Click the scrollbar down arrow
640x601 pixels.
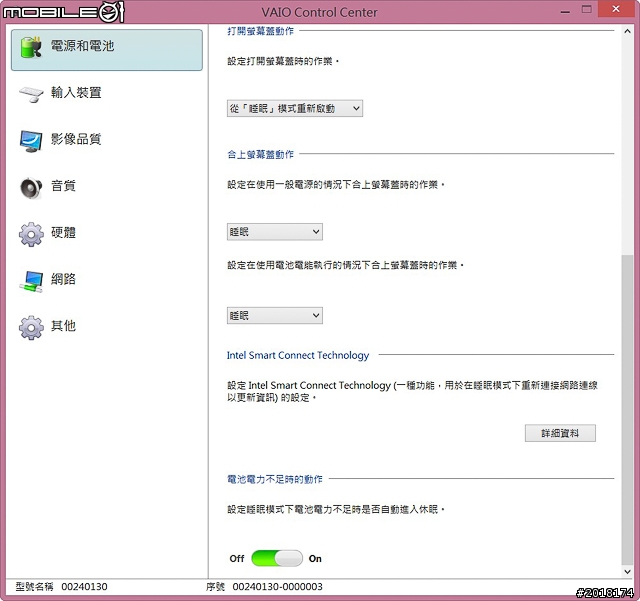point(627,572)
